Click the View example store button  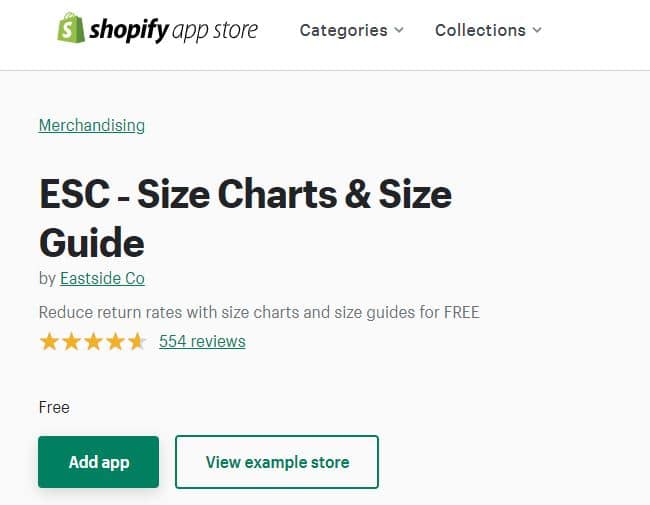tap(277, 462)
